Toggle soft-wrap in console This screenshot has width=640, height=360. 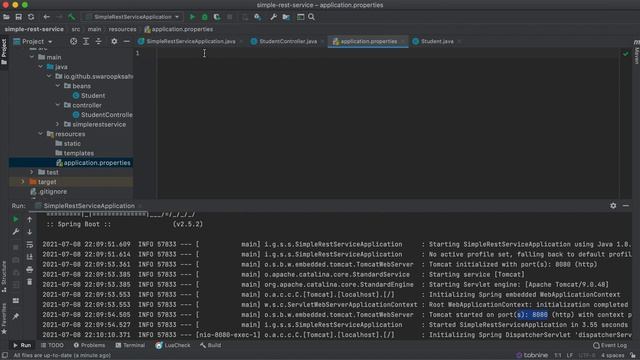pyautogui.click(x=29, y=244)
